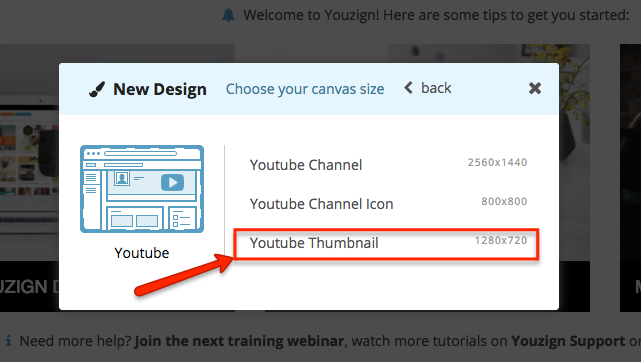Click the 800x800 dimension label
The image size is (641, 362).
pyautogui.click(x=504, y=201)
